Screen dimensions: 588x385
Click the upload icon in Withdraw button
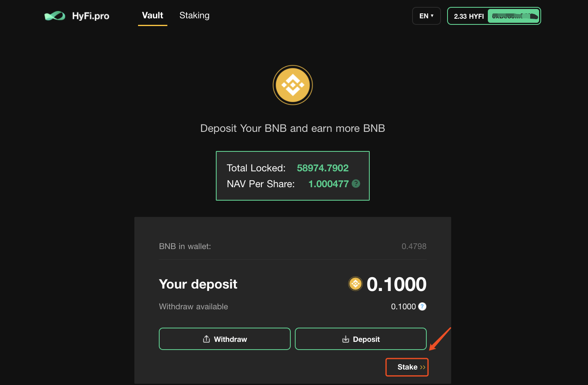point(206,339)
